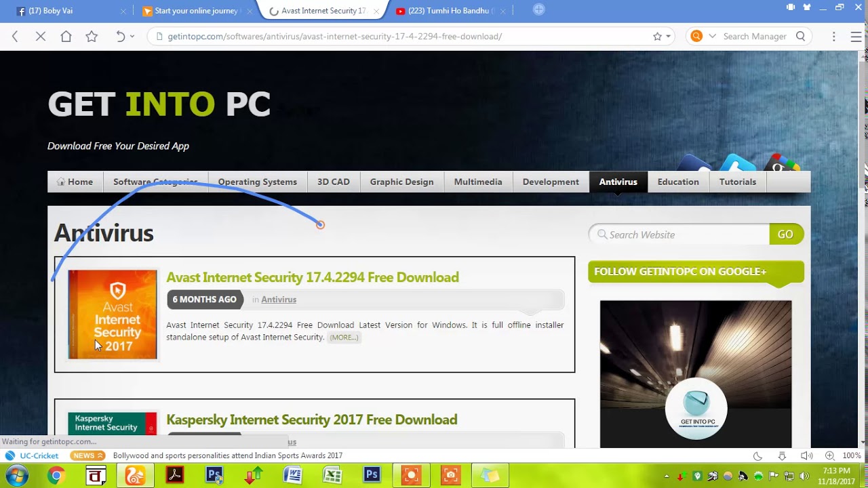Image resolution: width=868 pixels, height=488 pixels.
Task: Open a new tab with plus button
Action: click(x=538, y=9)
